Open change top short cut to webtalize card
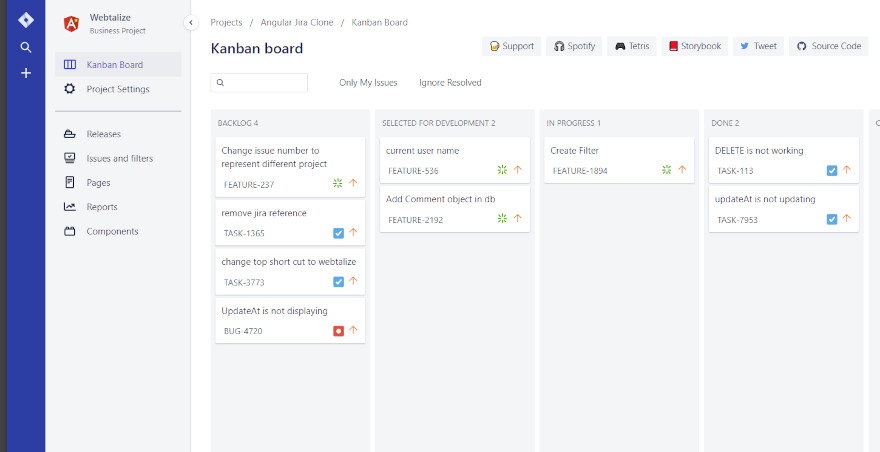The width and height of the screenshot is (880, 452). point(290,272)
